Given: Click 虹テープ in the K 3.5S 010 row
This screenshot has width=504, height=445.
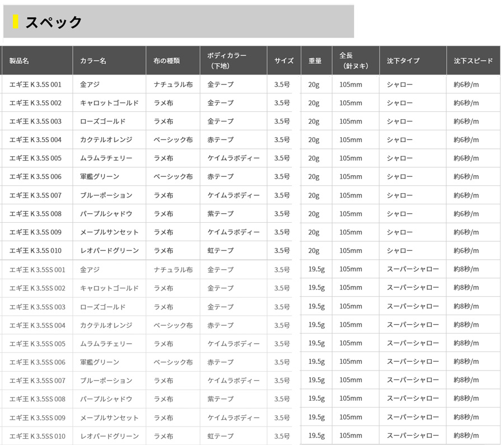Looking at the screenshot, I should pos(221,250).
